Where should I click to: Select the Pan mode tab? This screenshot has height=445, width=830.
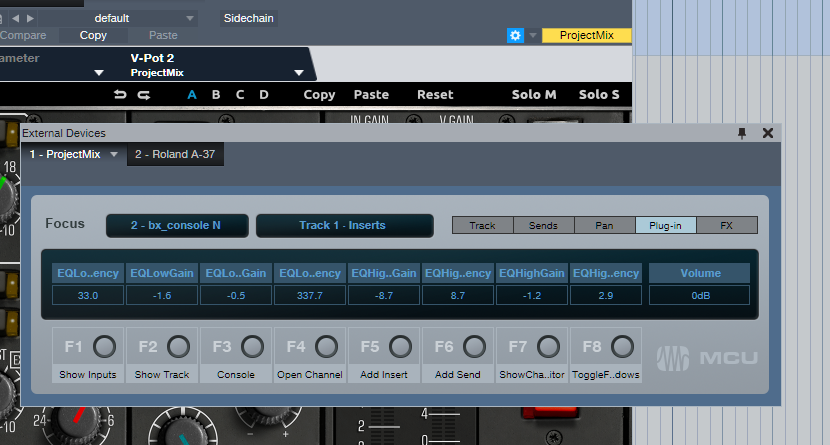(605, 225)
